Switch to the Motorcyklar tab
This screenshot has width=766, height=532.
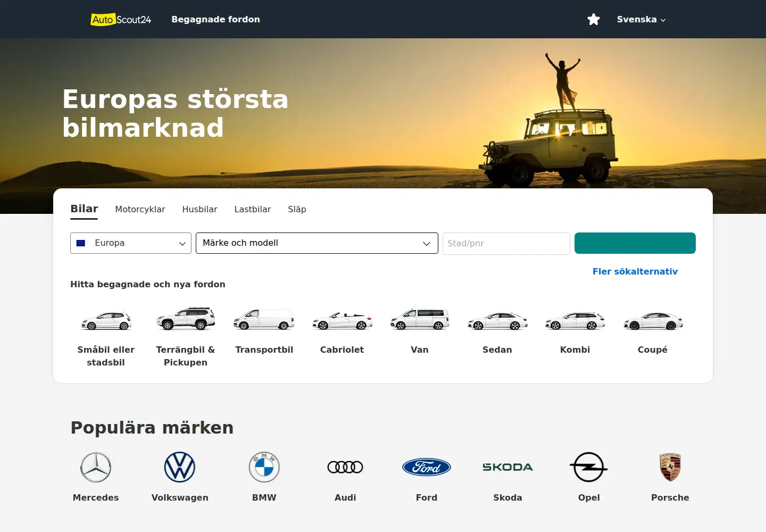140,210
